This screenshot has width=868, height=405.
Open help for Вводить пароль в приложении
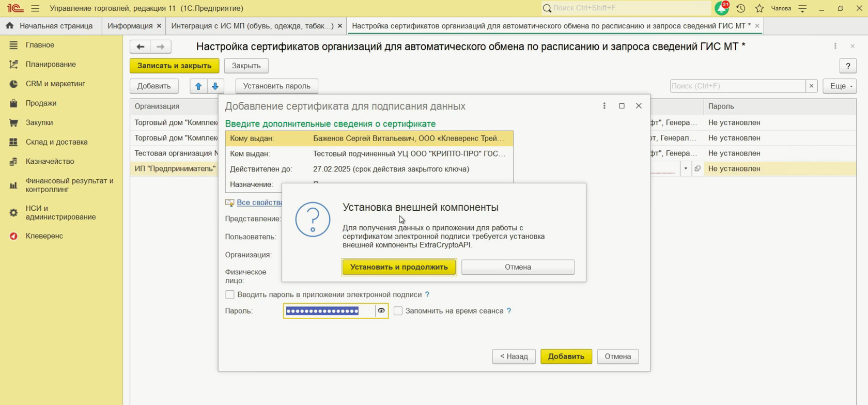tap(427, 294)
